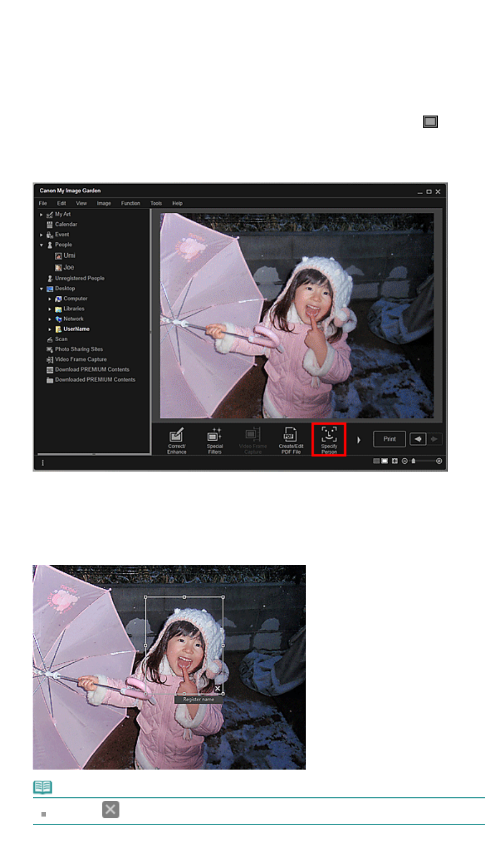497x868 pixels.
Task: Expand the Network node
Action: coord(50,319)
